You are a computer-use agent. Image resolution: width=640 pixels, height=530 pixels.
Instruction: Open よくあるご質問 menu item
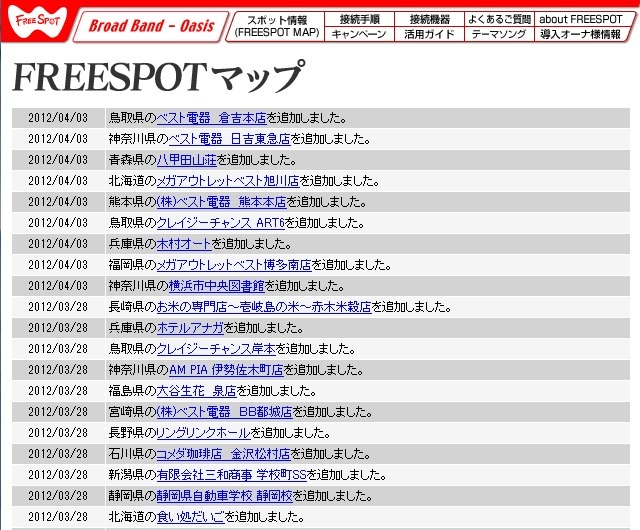click(499, 19)
